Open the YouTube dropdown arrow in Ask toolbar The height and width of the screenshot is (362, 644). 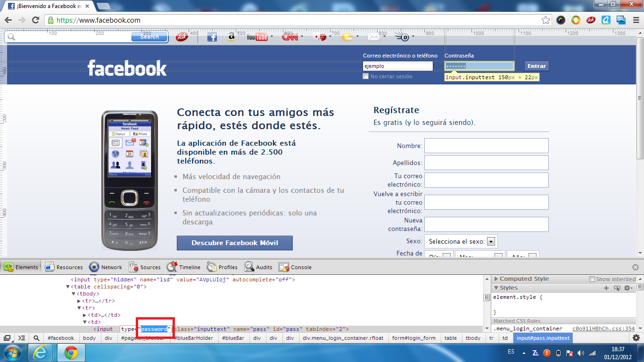(272, 37)
